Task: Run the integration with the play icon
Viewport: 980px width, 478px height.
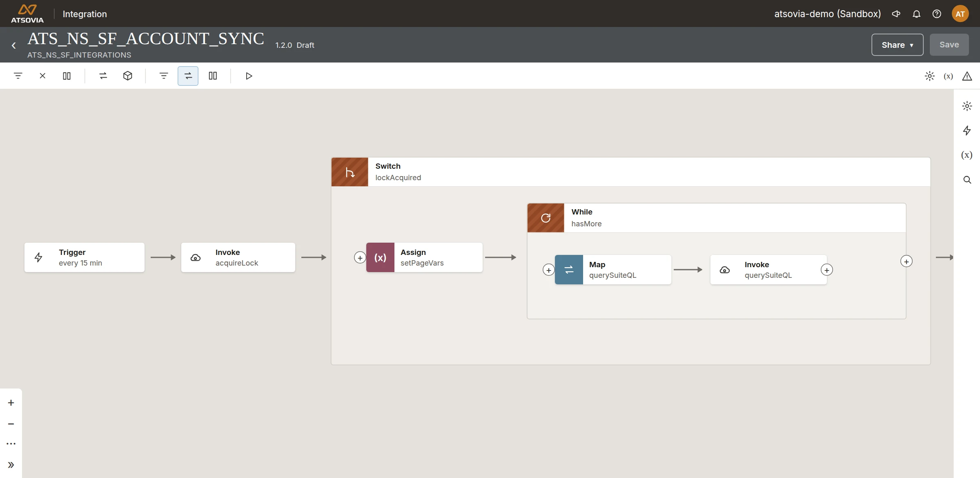Action: point(249,76)
